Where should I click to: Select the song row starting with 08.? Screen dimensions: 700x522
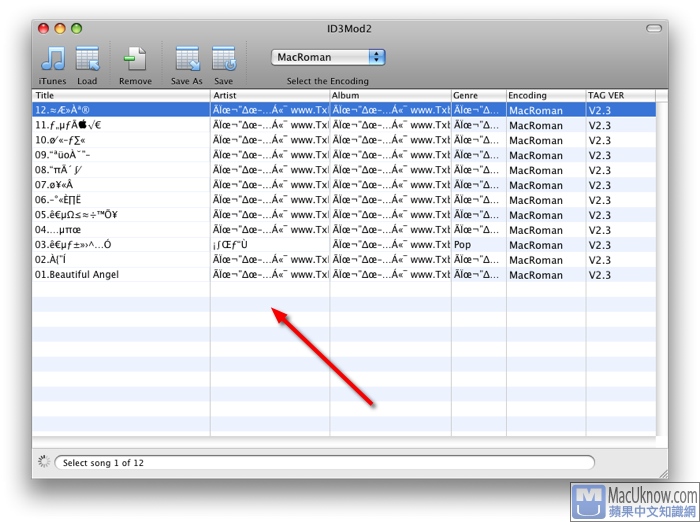(x=344, y=170)
